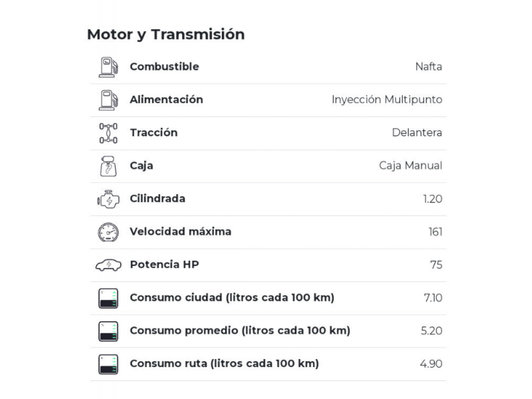Click the fuel pump icon beside Alimentación
The image size is (532, 399).
[108, 100]
